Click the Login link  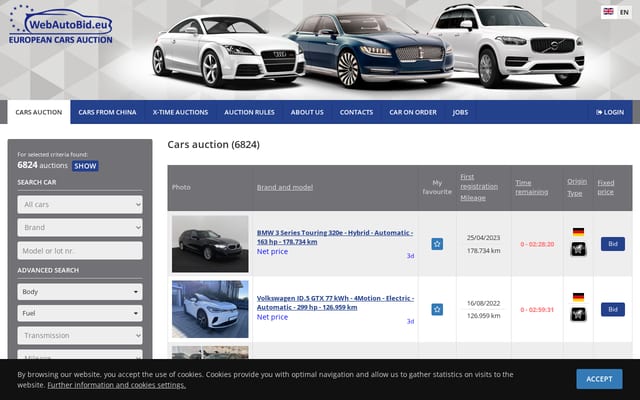click(x=610, y=112)
